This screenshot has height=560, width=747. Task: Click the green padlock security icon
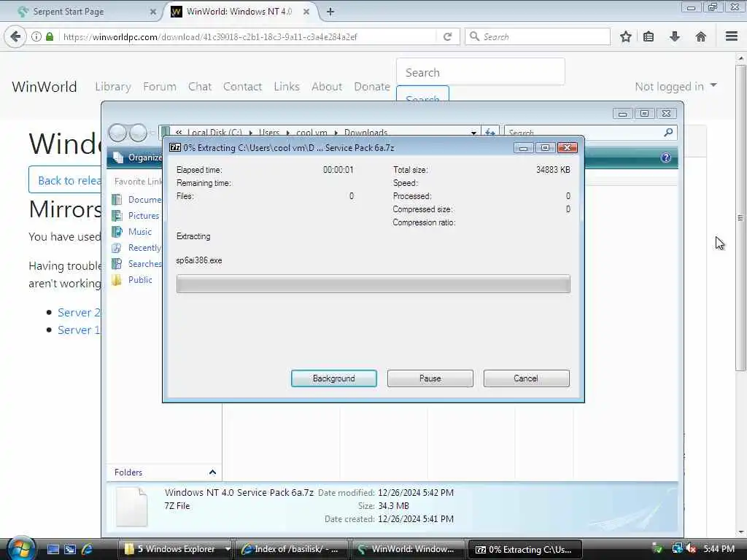tap(50, 36)
